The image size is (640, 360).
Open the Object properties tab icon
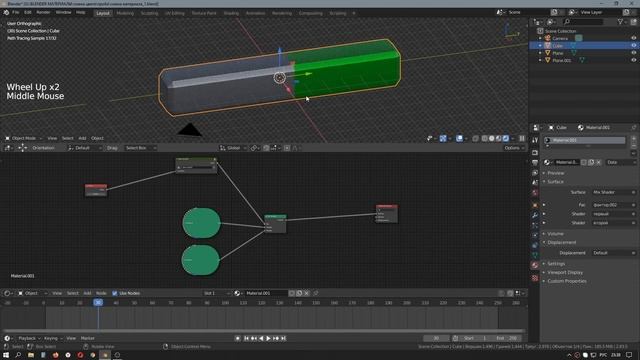(535, 205)
